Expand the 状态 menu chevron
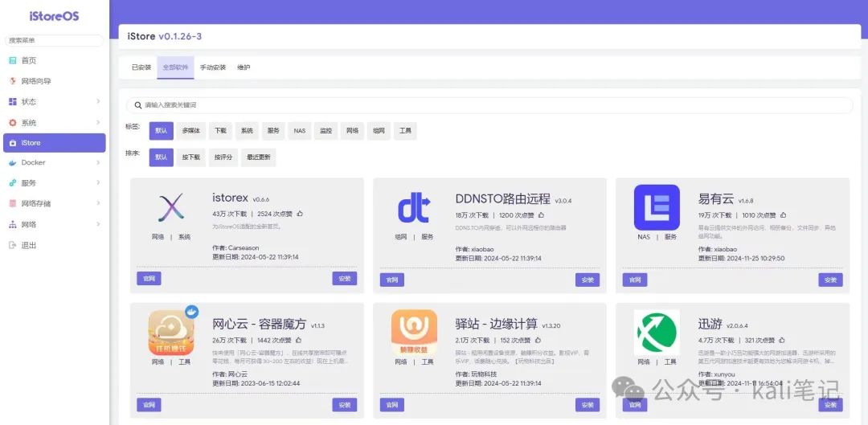Image resolution: width=868 pixels, height=425 pixels. [98, 102]
